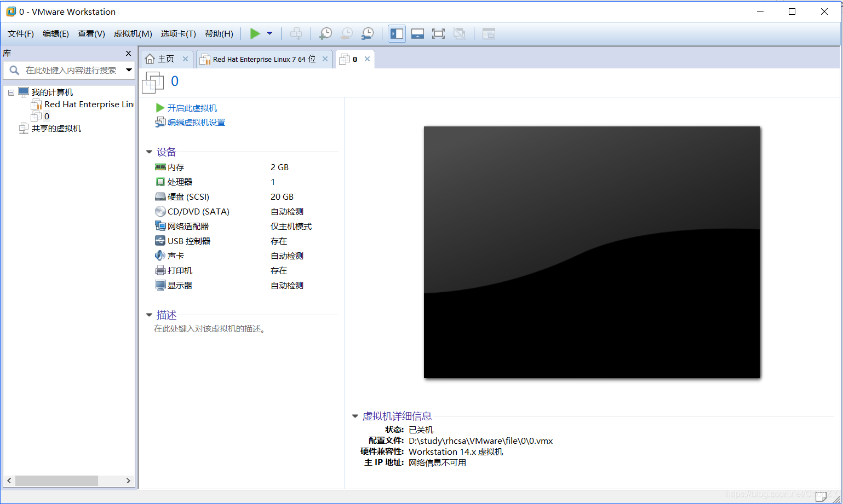Open the Take Snapshot icon
843x504 pixels.
click(x=325, y=33)
